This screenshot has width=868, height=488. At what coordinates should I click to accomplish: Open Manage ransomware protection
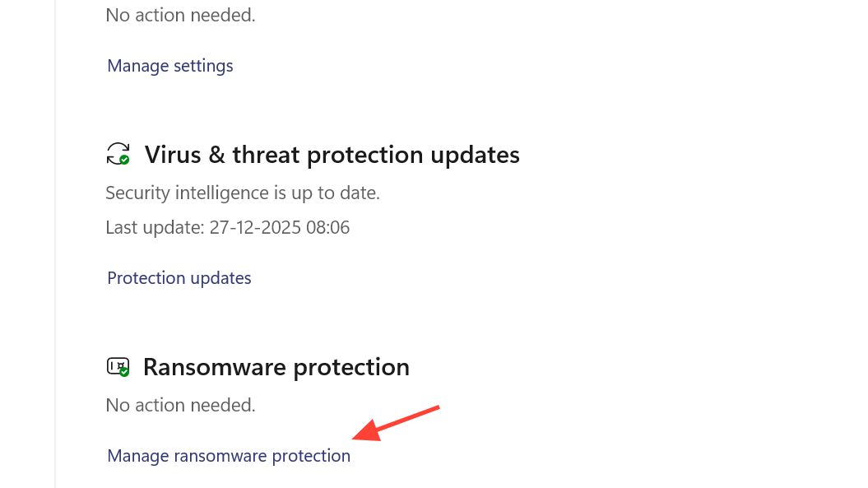click(x=229, y=456)
